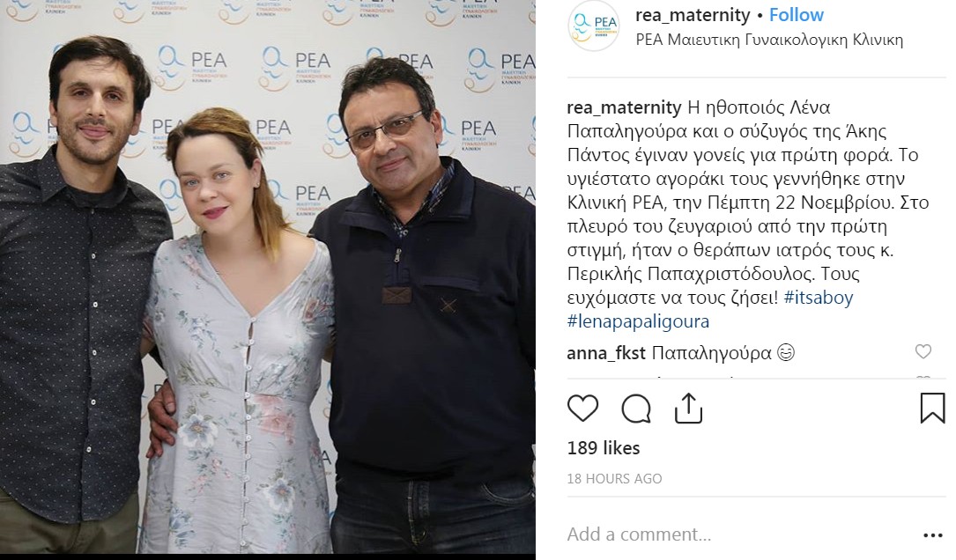Screen dimensions: 956x560
Task: Open the #lenapapaligoura hashtag
Action: pos(638,321)
